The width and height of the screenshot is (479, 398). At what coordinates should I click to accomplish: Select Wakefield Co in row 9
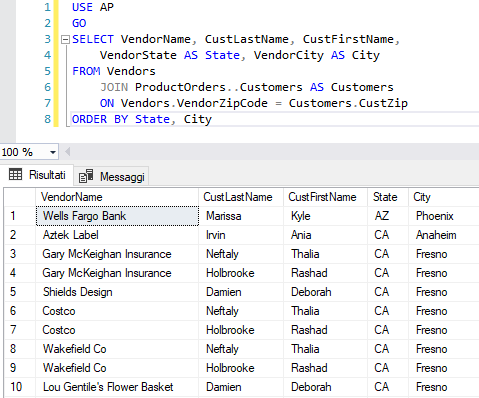pyautogui.click(x=117, y=368)
